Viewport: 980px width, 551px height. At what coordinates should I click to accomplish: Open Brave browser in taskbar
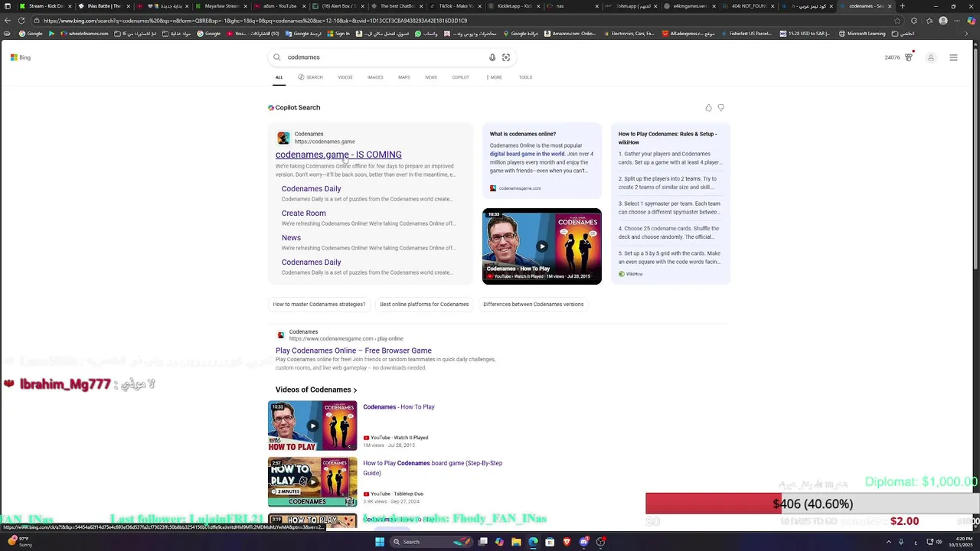(x=567, y=542)
